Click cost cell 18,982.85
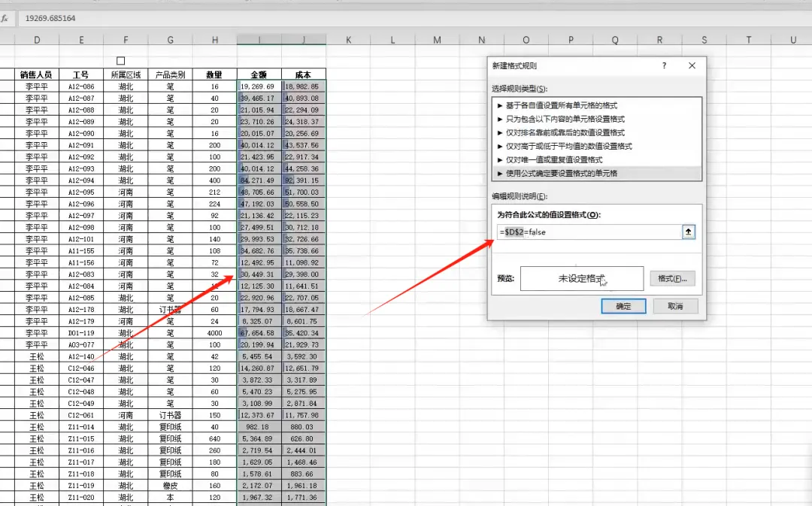812x506 pixels. tap(304, 86)
